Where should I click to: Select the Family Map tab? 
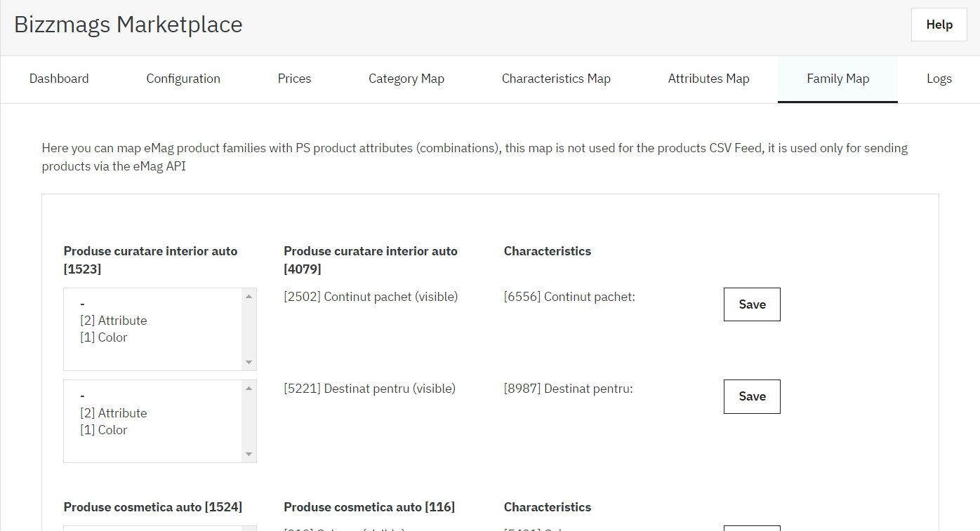(837, 79)
